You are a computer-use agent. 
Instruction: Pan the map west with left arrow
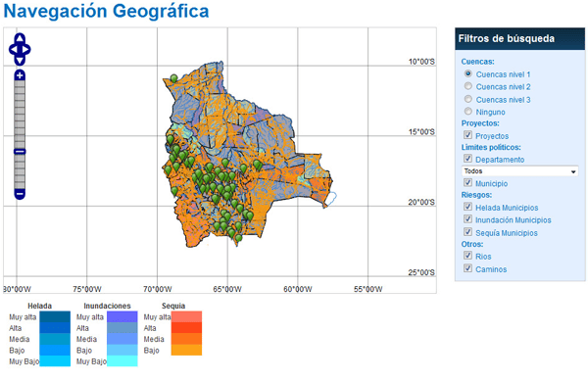coord(13,49)
